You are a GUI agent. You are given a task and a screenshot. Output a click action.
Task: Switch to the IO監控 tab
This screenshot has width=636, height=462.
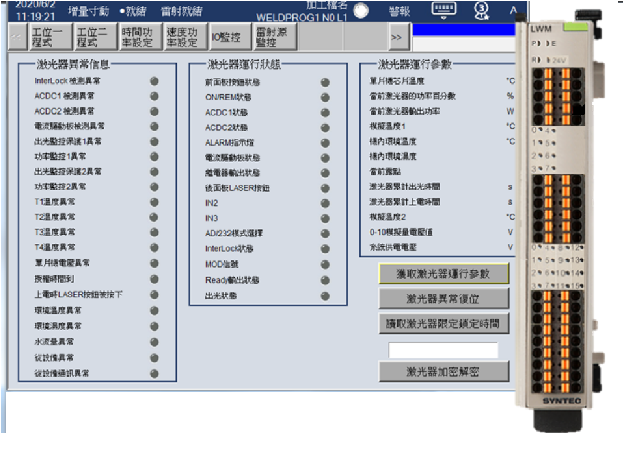[x=226, y=39]
